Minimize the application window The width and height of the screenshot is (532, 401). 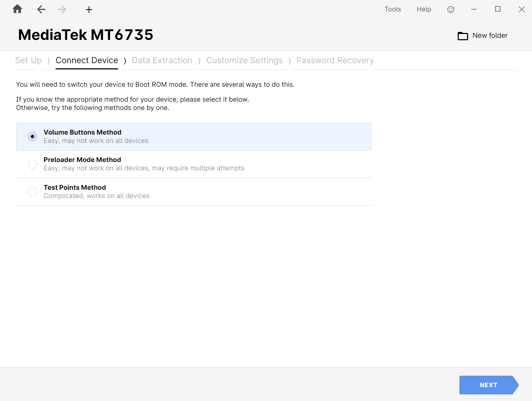coord(474,9)
